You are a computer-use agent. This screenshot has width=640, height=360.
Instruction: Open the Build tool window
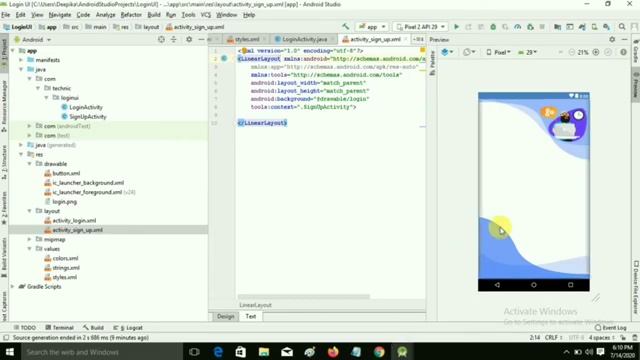tap(93, 327)
